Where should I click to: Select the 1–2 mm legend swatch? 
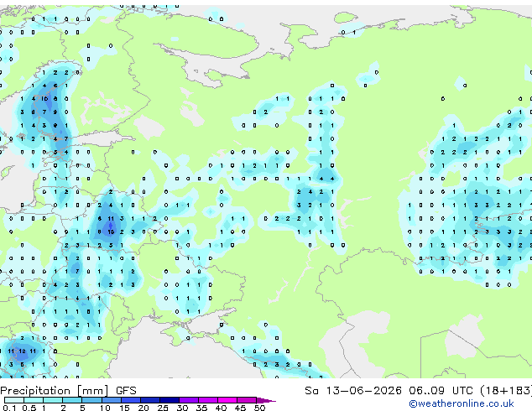(53, 400)
